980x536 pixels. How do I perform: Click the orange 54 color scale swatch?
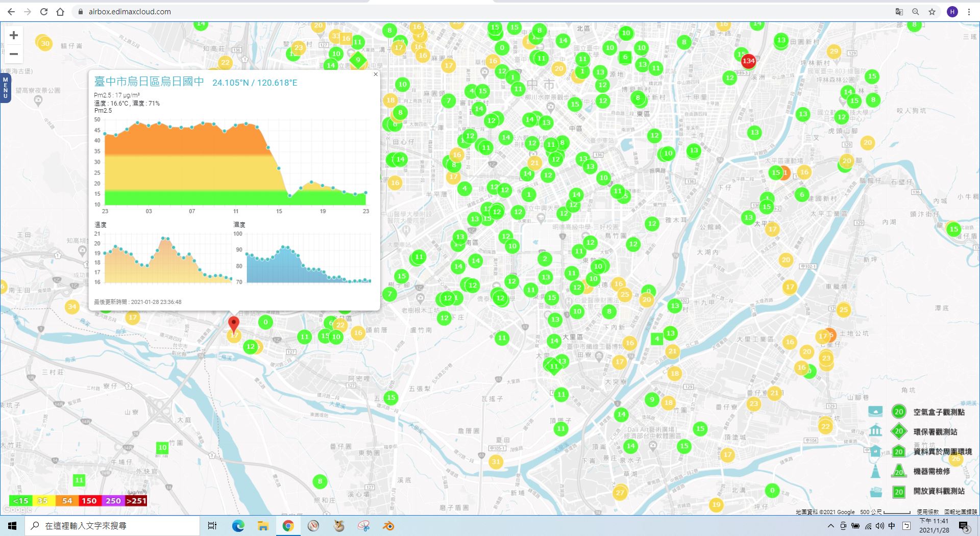pos(67,501)
